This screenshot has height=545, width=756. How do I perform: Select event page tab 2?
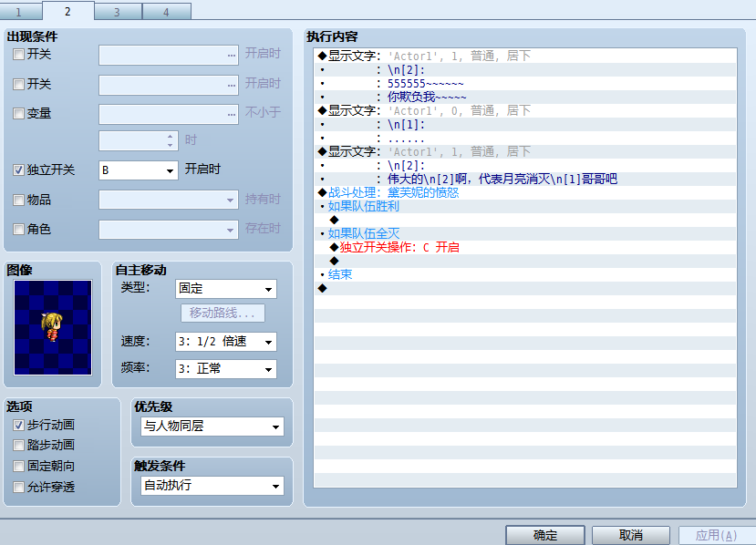click(68, 11)
